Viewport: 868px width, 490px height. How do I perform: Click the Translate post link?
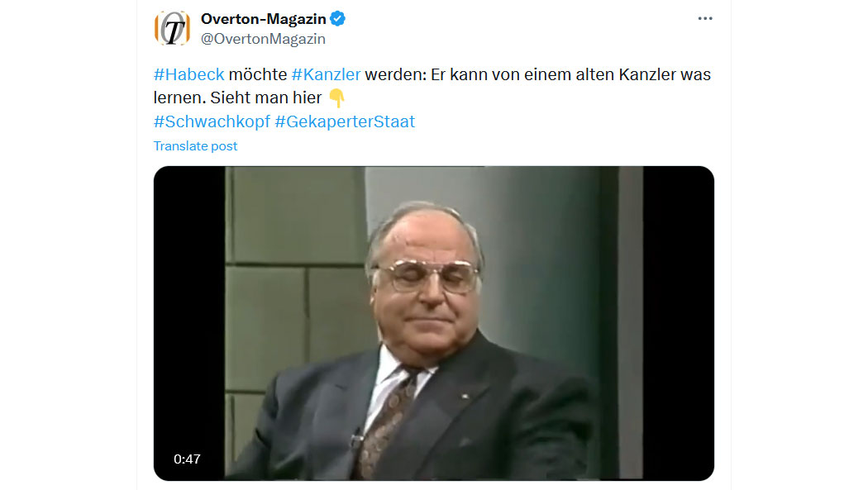pyautogui.click(x=195, y=146)
